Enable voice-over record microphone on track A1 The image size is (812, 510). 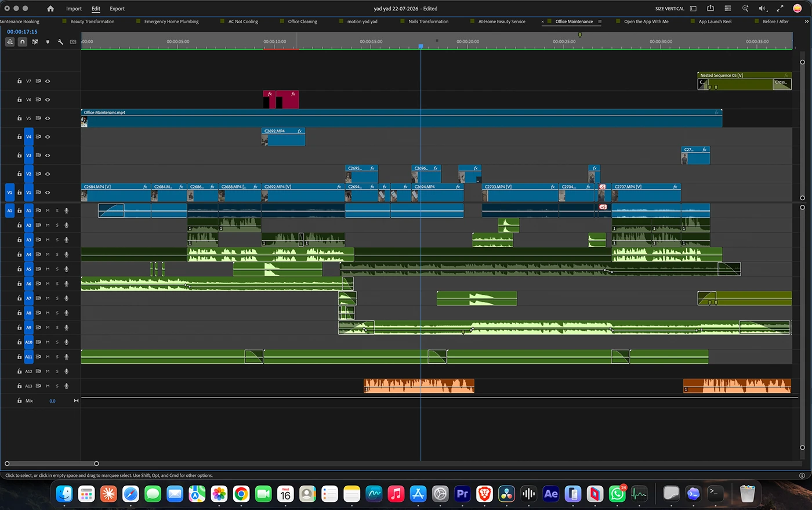pyautogui.click(x=67, y=211)
